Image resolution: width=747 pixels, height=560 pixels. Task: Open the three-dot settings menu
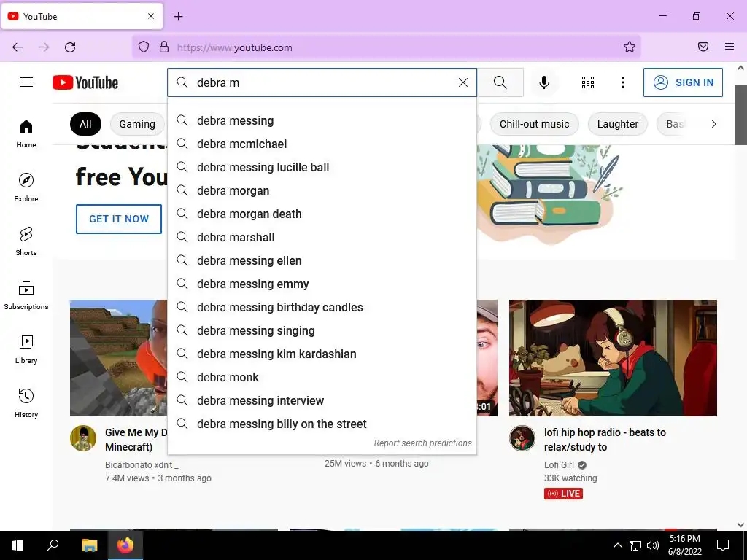point(623,82)
